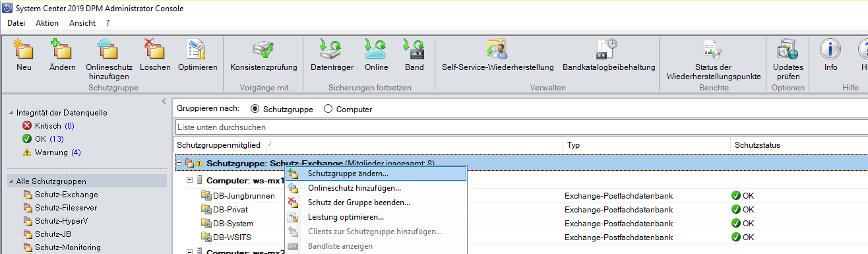Collapse the Schutzgruppe: Schutz-Exchange row
868x254 pixels.
pyautogui.click(x=179, y=162)
